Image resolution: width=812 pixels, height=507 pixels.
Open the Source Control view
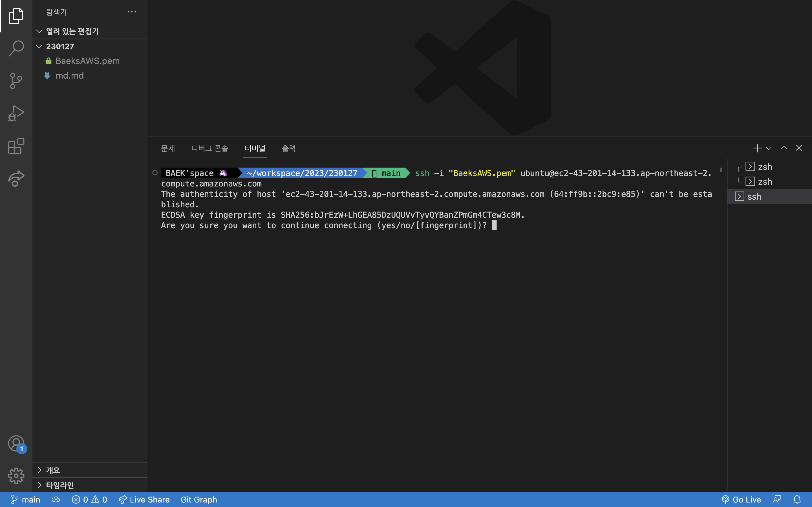[16, 81]
